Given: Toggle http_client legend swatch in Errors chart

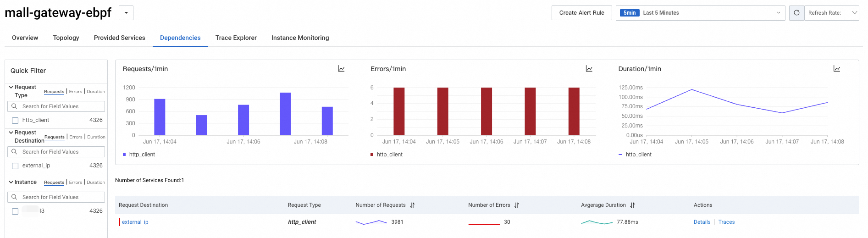Looking at the screenshot, I should point(372,155).
